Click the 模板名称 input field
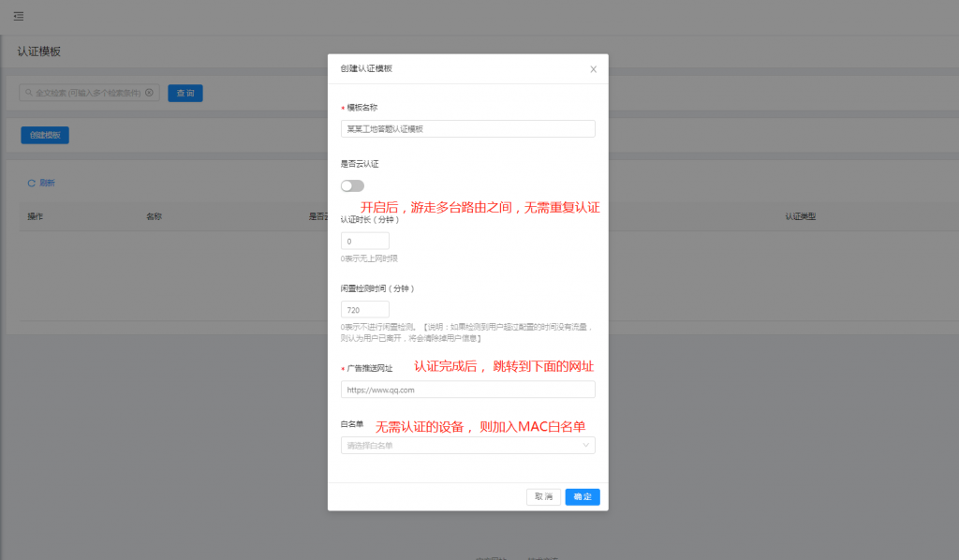 point(467,129)
